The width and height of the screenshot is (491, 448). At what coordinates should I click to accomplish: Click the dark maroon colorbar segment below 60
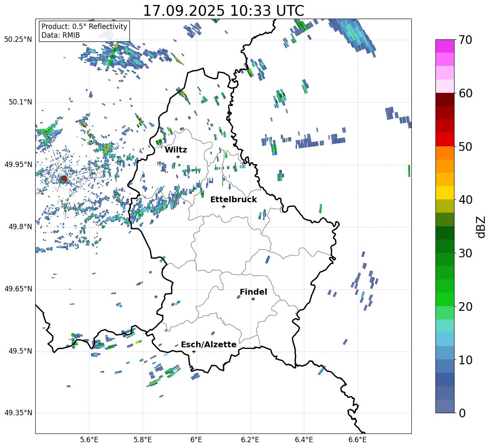tap(445, 99)
